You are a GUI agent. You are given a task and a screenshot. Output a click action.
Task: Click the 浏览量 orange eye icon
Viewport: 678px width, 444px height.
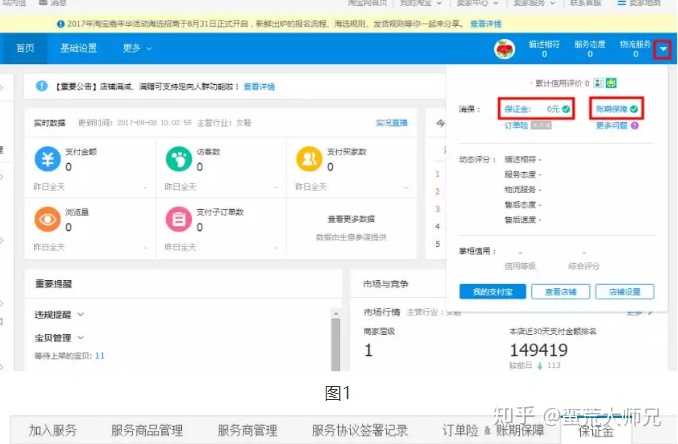tap(47, 218)
